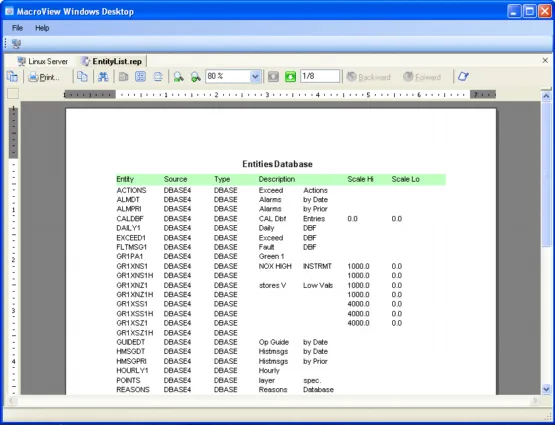
Task: Close the current tab with the X
Action: (545, 61)
